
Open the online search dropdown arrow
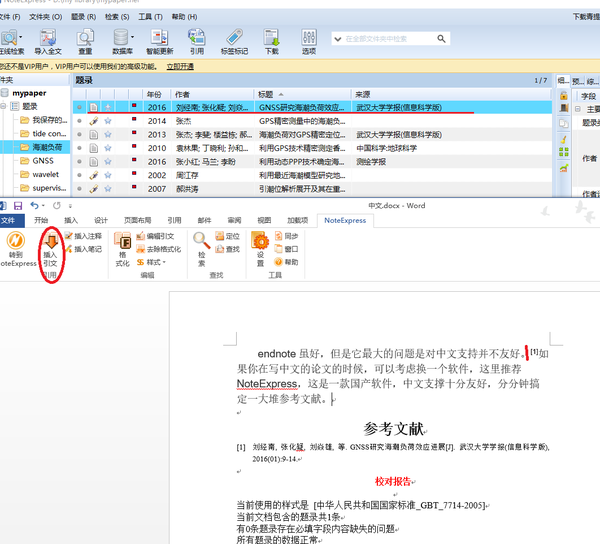pyautogui.click(x=21, y=37)
